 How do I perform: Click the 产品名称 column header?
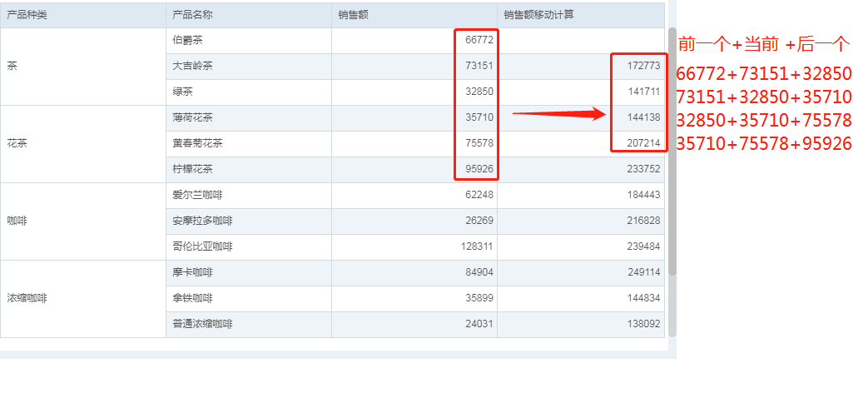tap(249, 15)
